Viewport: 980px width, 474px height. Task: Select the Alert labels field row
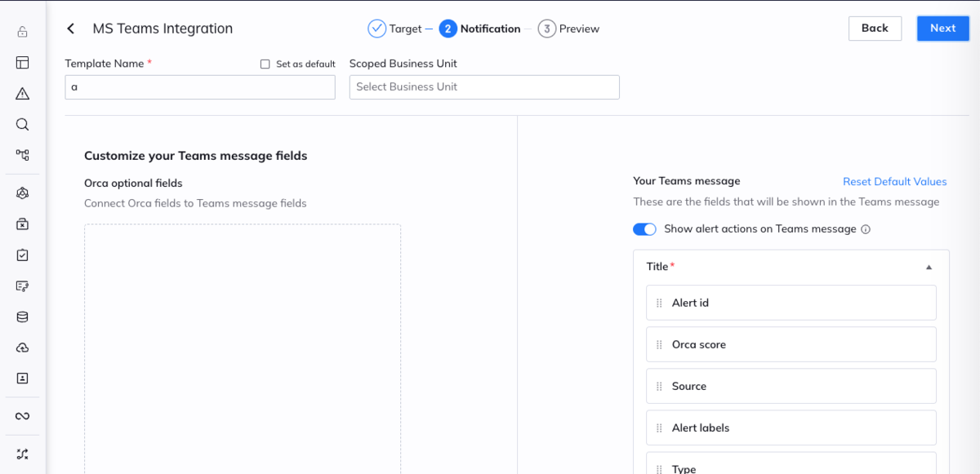pos(791,427)
